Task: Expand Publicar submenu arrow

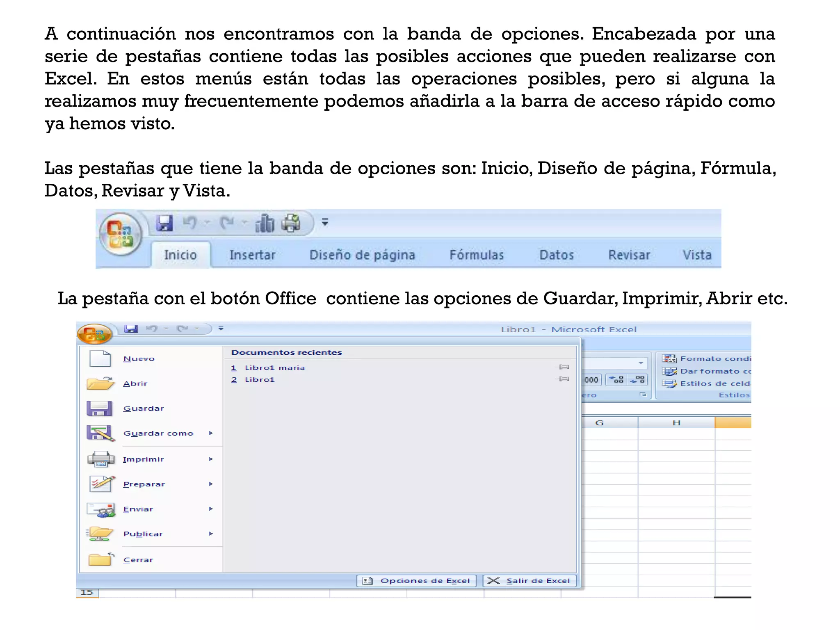Action: (211, 534)
